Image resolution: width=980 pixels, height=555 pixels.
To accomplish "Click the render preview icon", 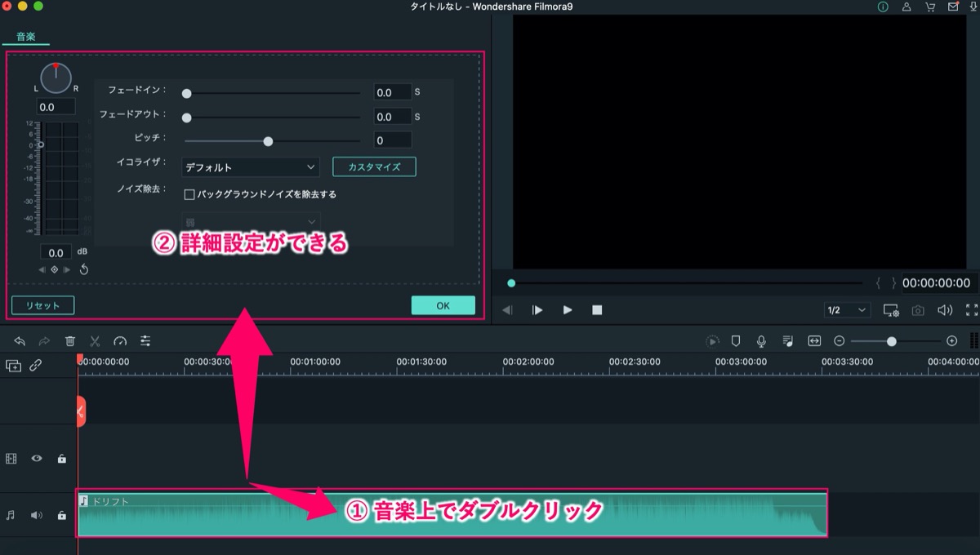I will click(x=713, y=341).
